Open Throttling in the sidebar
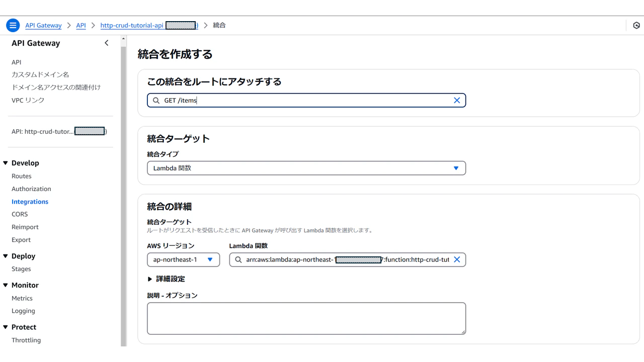644x362 pixels. pos(26,340)
